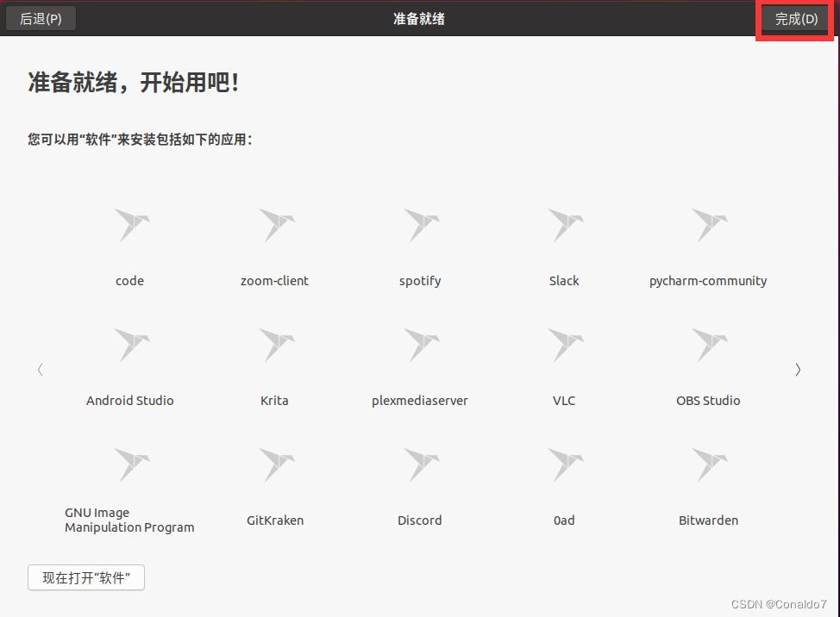Click the 后退(P) back button
The width and height of the screenshot is (840, 617).
(41, 19)
